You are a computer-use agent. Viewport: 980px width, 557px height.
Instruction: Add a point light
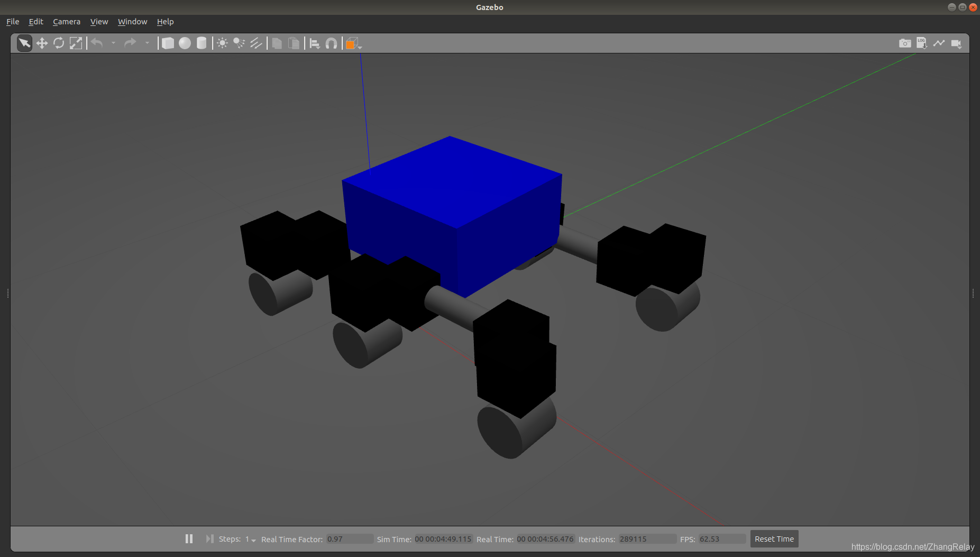click(x=222, y=43)
